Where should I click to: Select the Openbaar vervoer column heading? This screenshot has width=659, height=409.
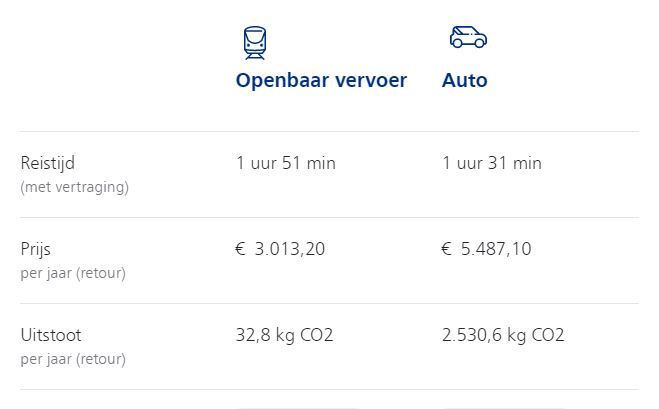click(322, 80)
